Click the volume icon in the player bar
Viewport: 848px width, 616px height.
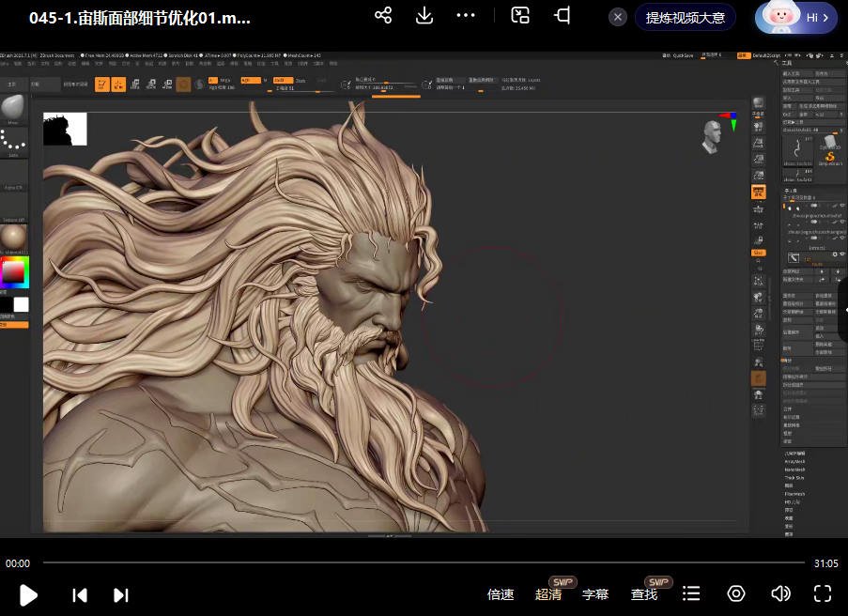(780, 594)
